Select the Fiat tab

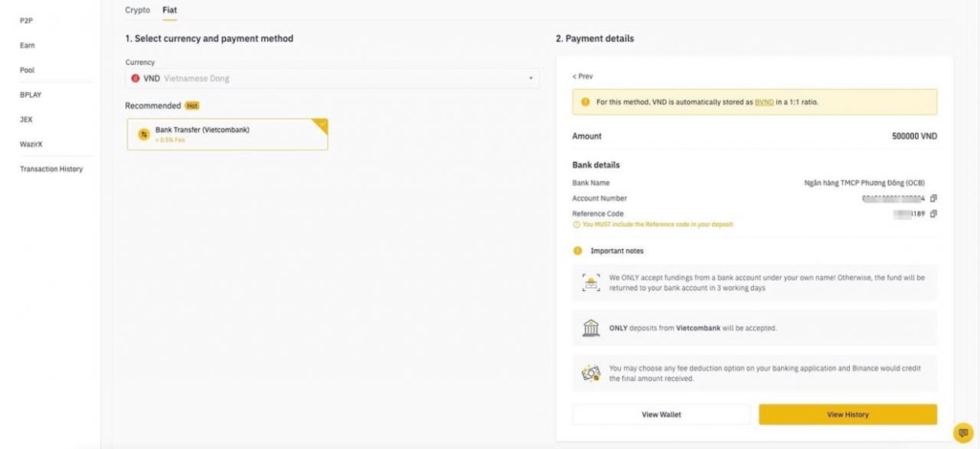[x=169, y=10]
